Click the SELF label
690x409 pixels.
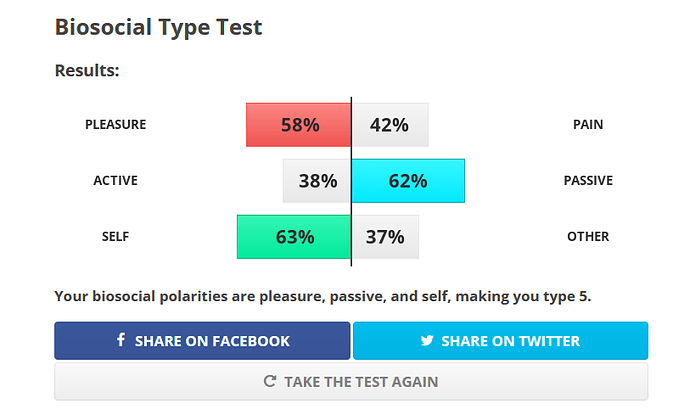[x=115, y=236]
